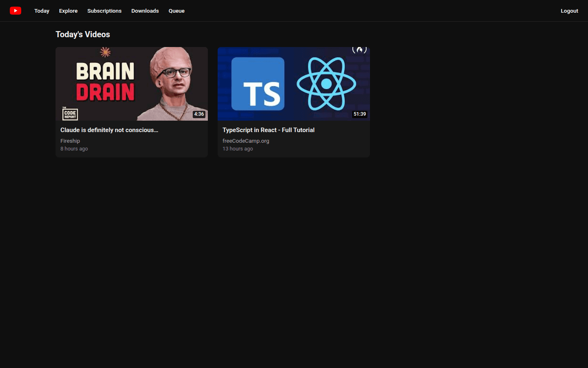Image resolution: width=588 pixels, height=368 pixels.
Task: Select the Fireship channel name
Action: (70, 141)
